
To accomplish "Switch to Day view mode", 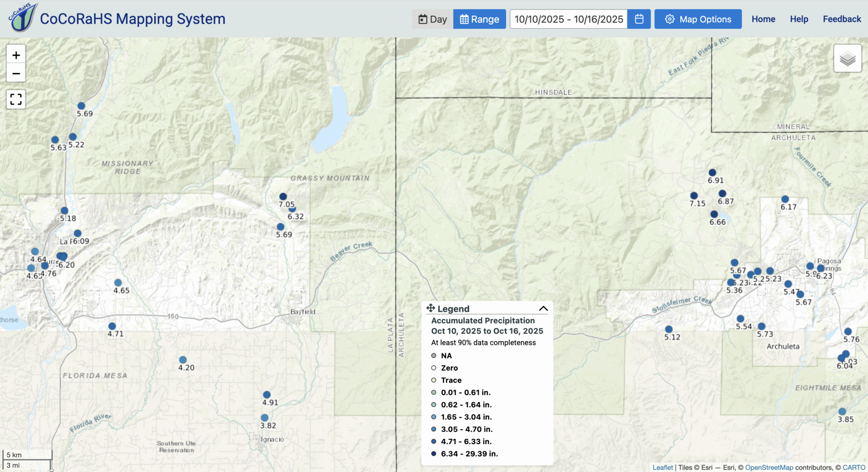I will [432, 19].
